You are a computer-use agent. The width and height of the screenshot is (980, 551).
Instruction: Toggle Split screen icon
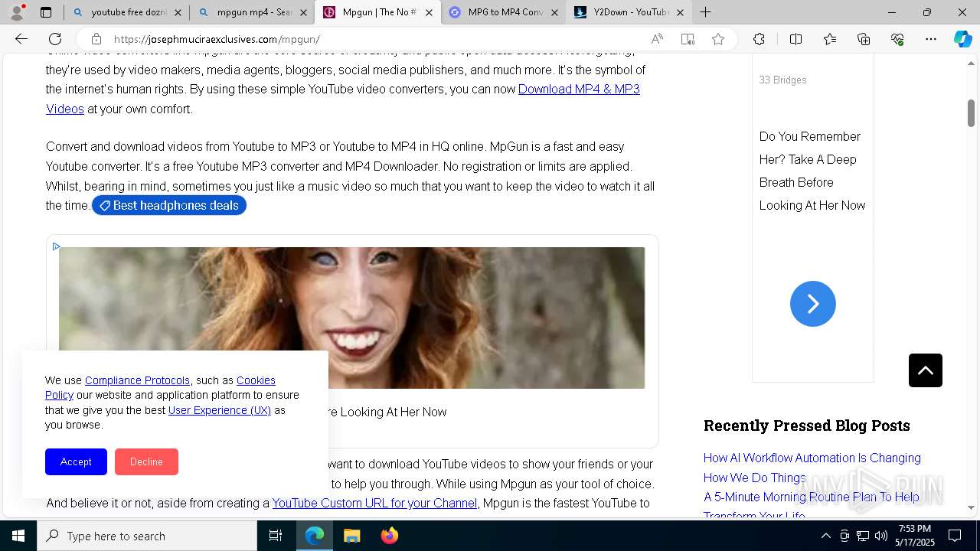[795, 39]
